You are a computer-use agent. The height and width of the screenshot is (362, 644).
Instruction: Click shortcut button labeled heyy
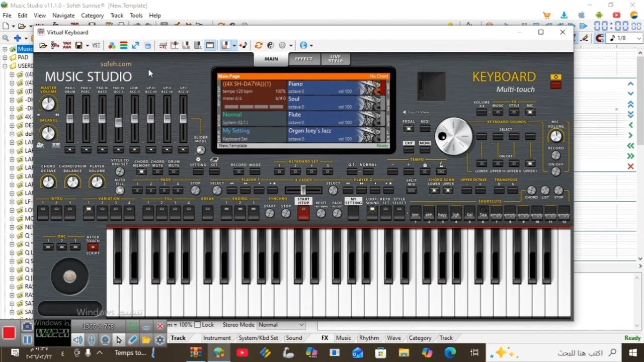click(442, 213)
